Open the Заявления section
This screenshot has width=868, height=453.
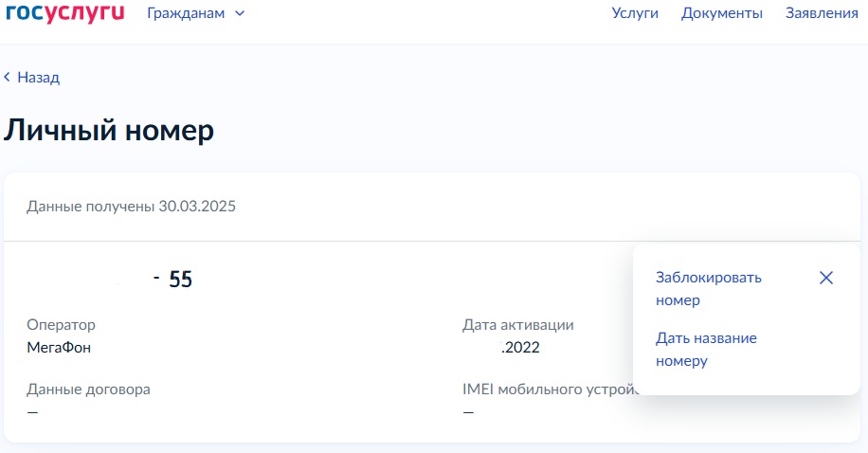[822, 13]
